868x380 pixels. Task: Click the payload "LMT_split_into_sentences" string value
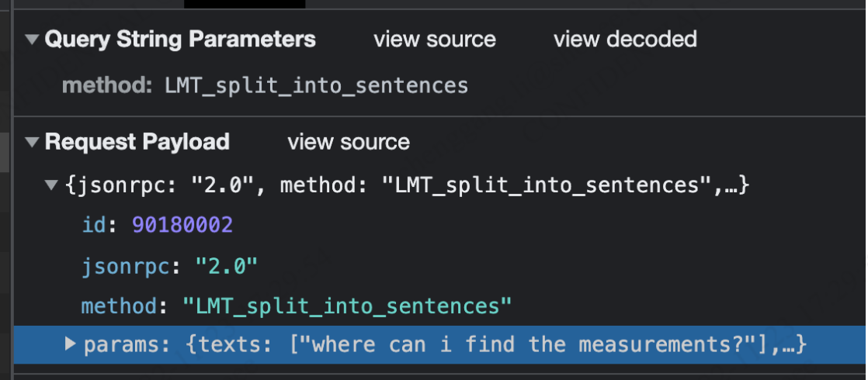(347, 307)
